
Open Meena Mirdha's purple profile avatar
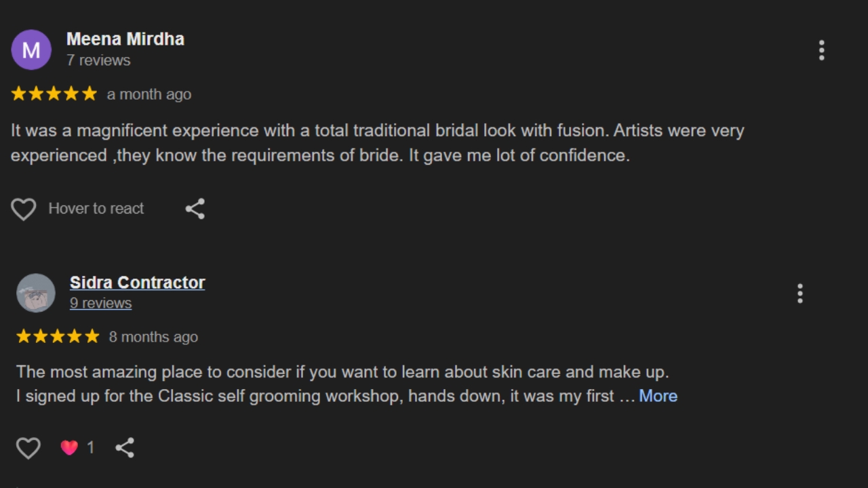tap(31, 49)
